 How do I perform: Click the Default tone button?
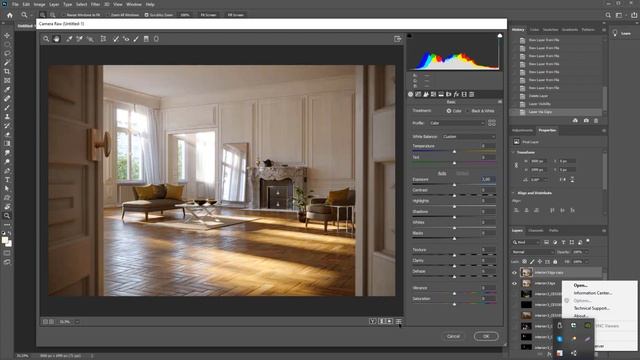click(x=462, y=173)
